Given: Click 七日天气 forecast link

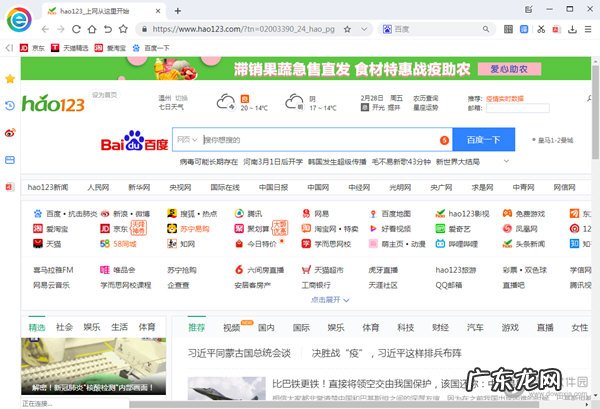Looking at the screenshot, I should point(171,107).
